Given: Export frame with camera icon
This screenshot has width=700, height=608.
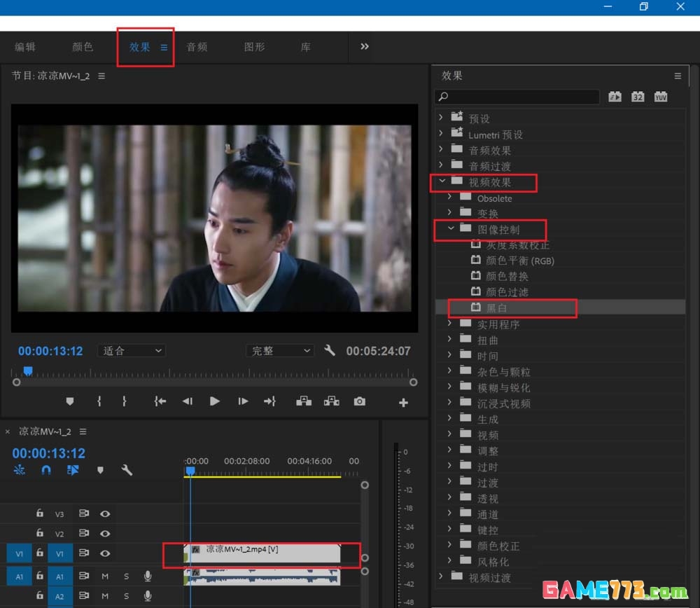Looking at the screenshot, I should 359,401.
